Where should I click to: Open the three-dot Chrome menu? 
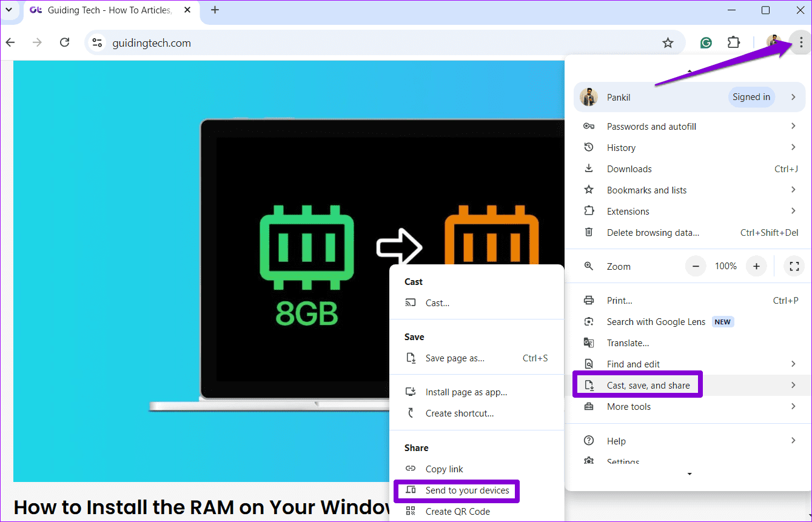tap(801, 42)
